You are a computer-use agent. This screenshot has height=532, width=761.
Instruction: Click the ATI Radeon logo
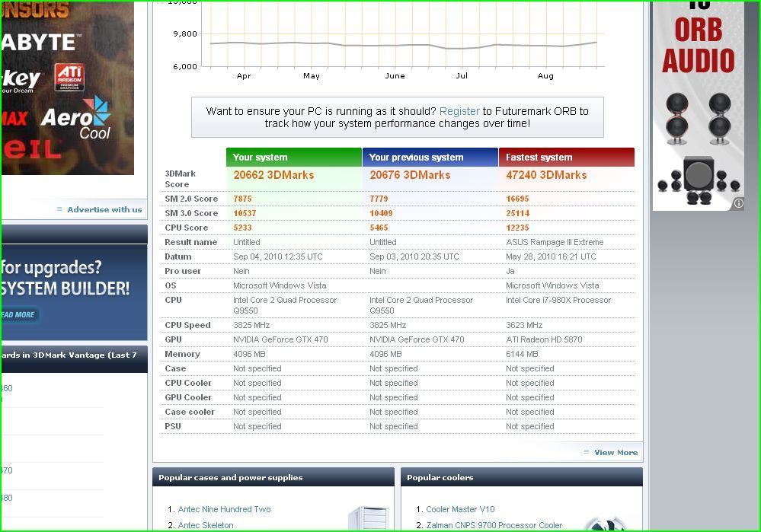pos(69,77)
